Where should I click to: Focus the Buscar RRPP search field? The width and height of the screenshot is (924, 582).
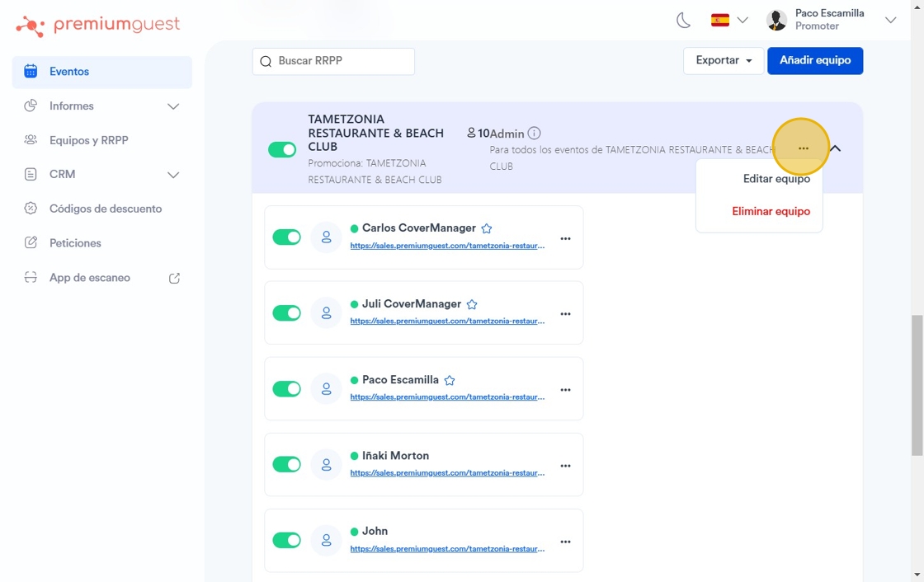333,61
